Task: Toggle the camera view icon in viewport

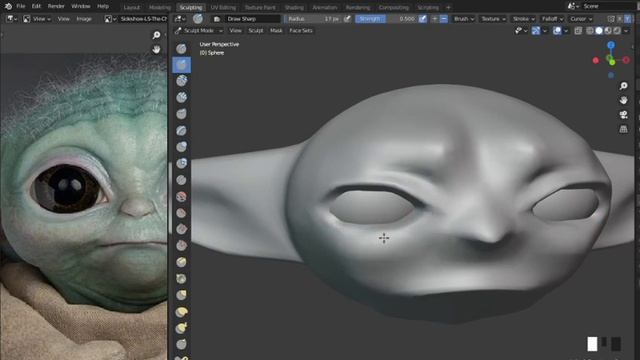Action: click(x=623, y=115)
